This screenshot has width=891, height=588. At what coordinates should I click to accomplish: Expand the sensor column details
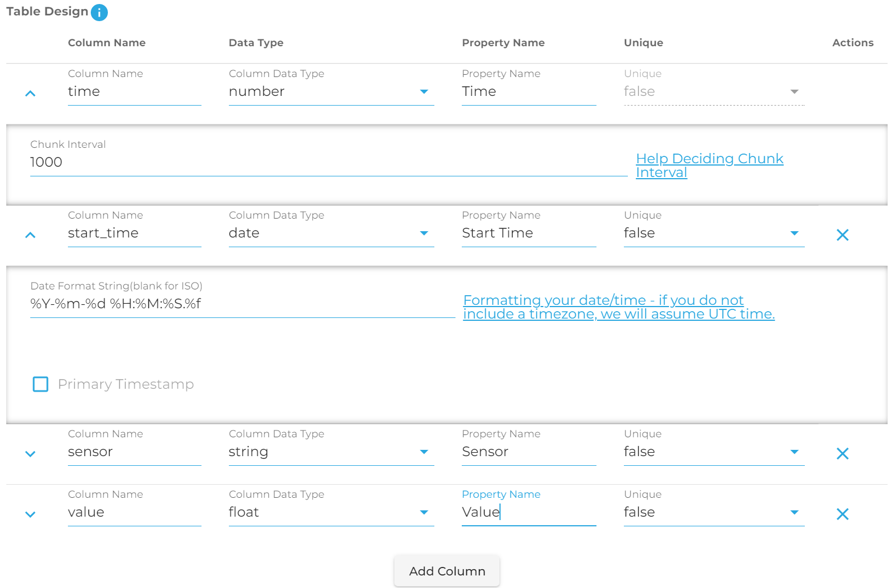pyautogui.click(x=31, y=454)
